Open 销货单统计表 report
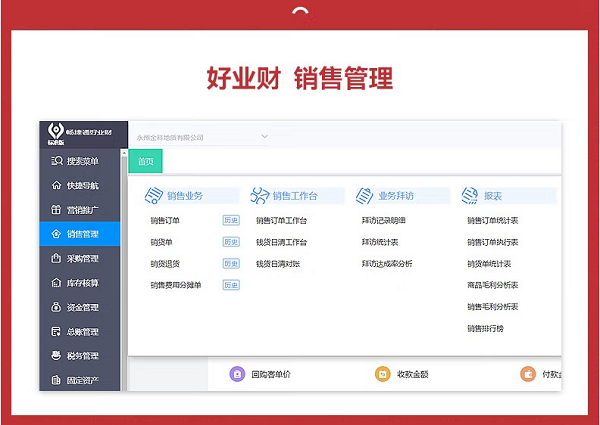 click(489, 264)
